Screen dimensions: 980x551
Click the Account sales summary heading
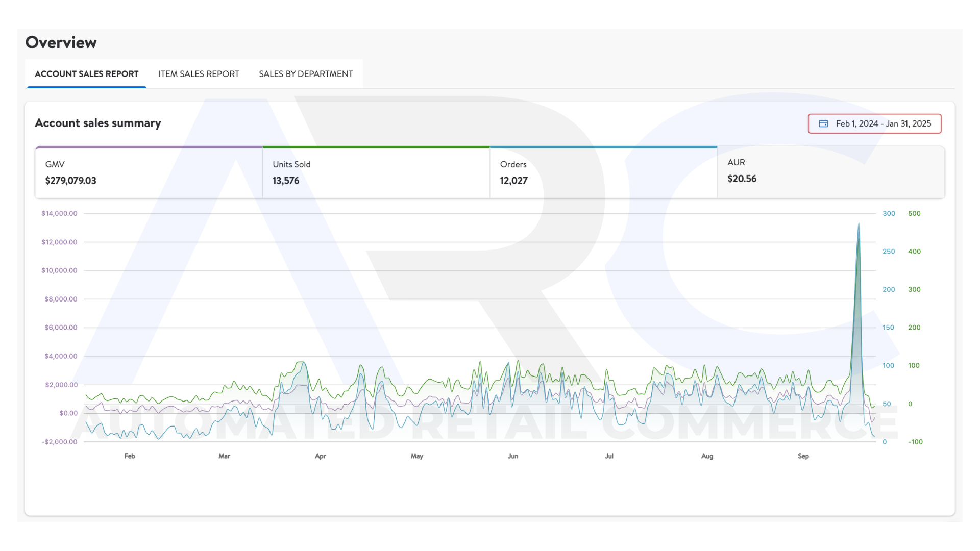pyautogui.click(x=98, y=123)
